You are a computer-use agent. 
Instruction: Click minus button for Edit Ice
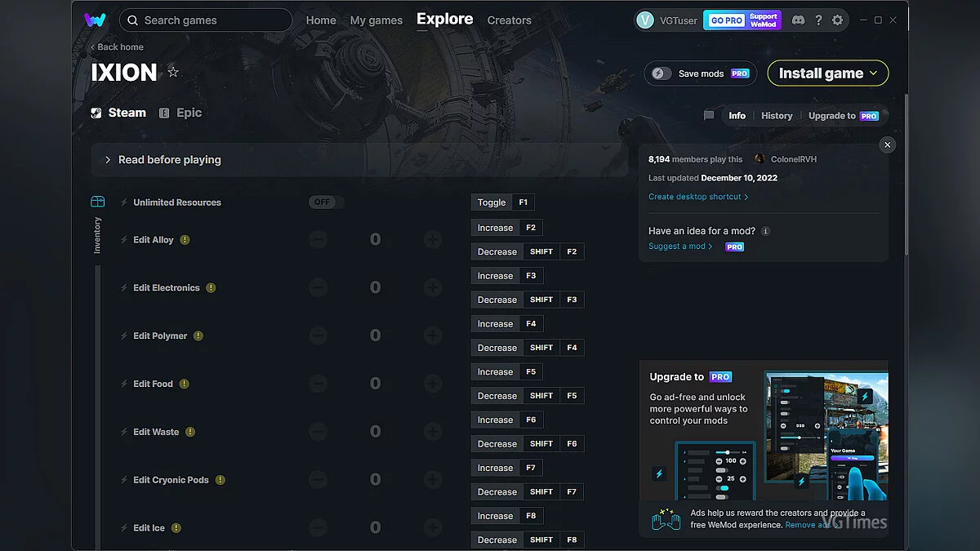tap(318, 527)
